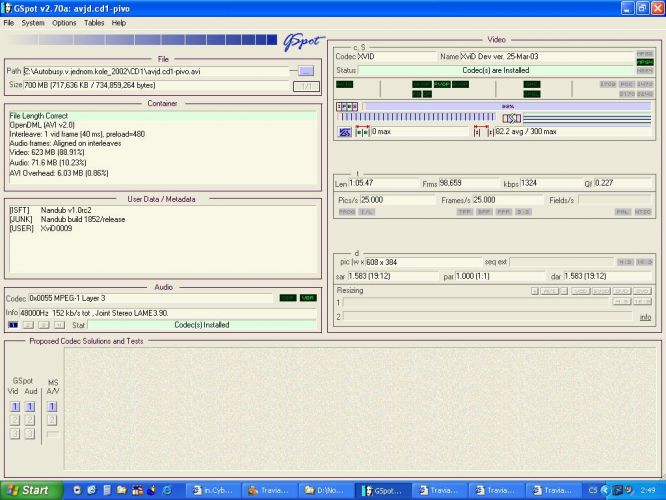The width and height of the screenshot is (666, 500).
Task: Switch to the in.Cyb... taskbar window
Action: coord(213,490)
